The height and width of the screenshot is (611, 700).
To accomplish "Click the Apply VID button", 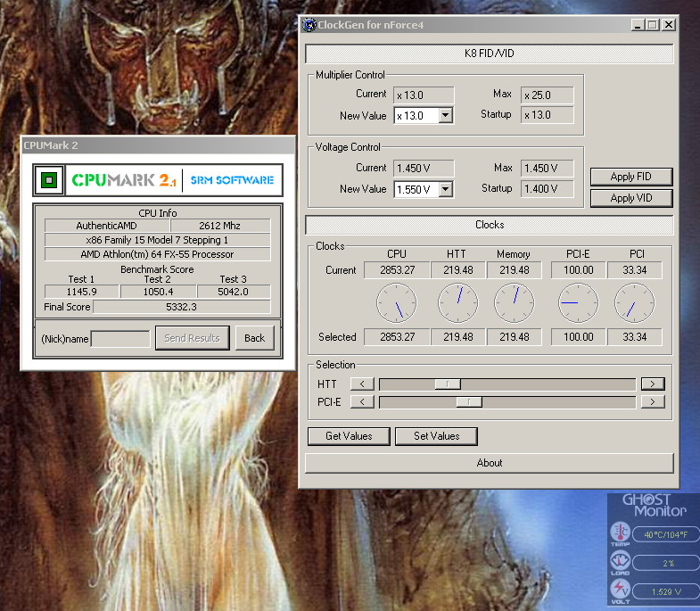I will (631, 198).
